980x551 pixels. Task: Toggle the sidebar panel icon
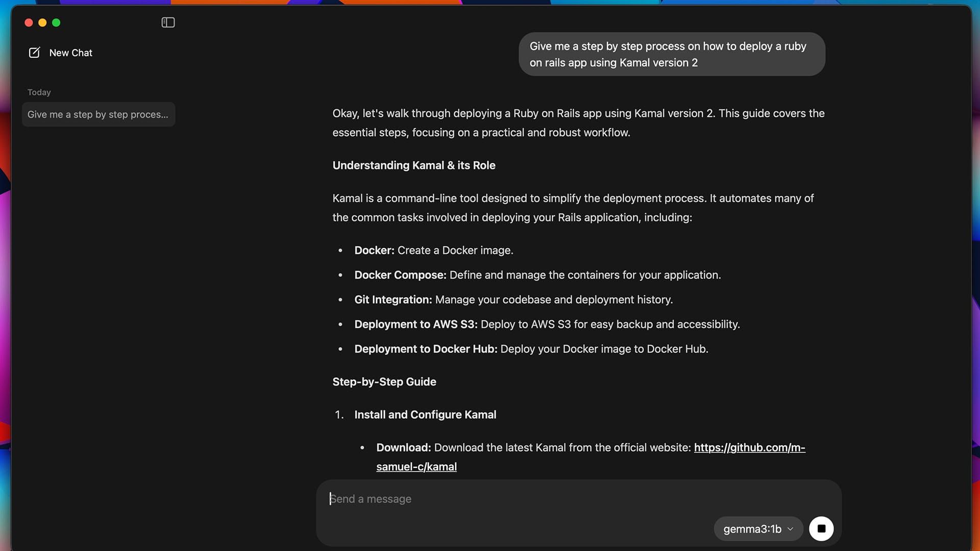168,22
